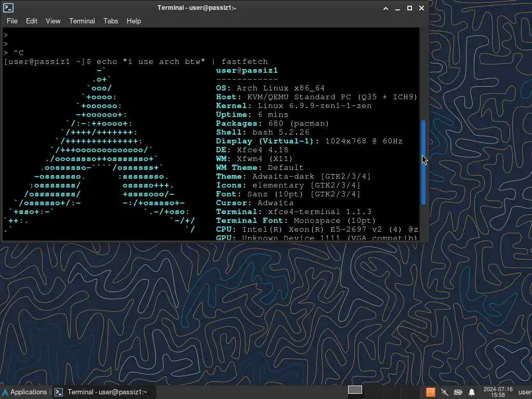Click the Arch logo in the Applications button
The height and width of the screenshot is (399, 532).
[x=5, y=392]
